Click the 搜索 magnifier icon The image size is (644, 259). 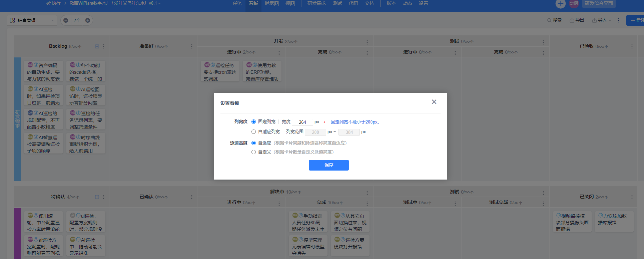click(x=549, y=20)
